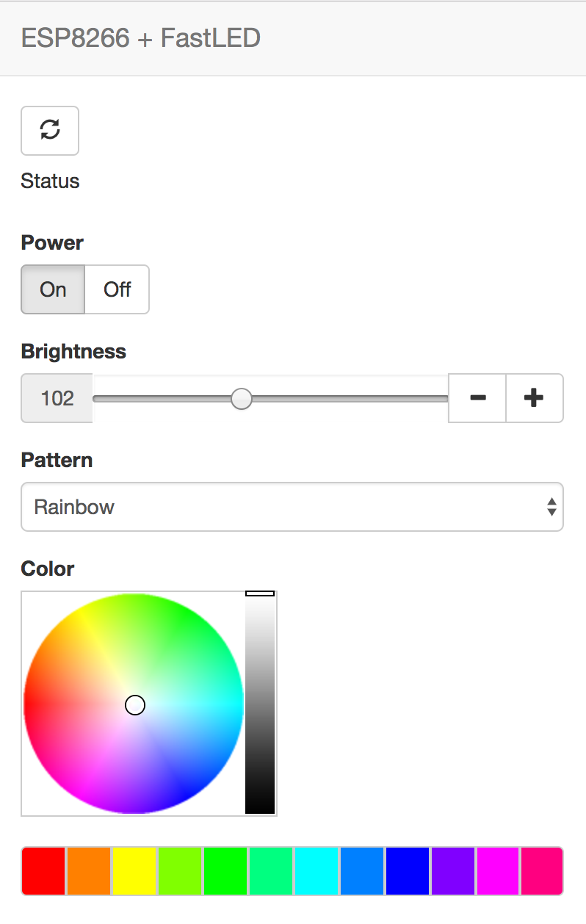The image size is (586, 924).
Task: Click the refresh status icon button
Action: pyautogui.click(x=50, y=131)
